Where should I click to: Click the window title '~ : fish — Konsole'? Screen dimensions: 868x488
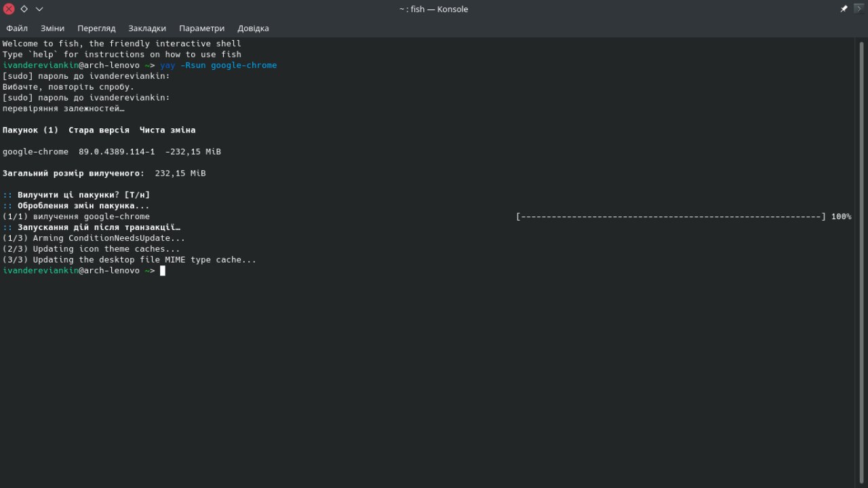434,10
